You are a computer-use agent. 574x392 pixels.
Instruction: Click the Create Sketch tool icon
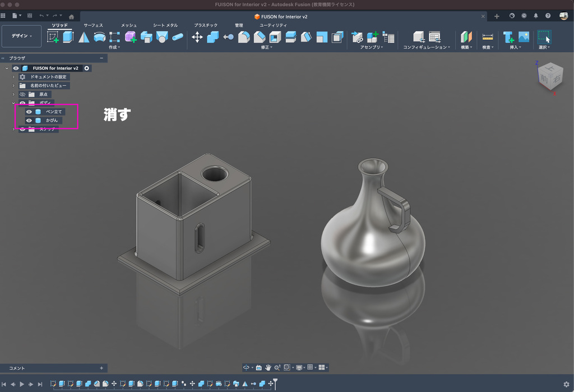[53, 37]
